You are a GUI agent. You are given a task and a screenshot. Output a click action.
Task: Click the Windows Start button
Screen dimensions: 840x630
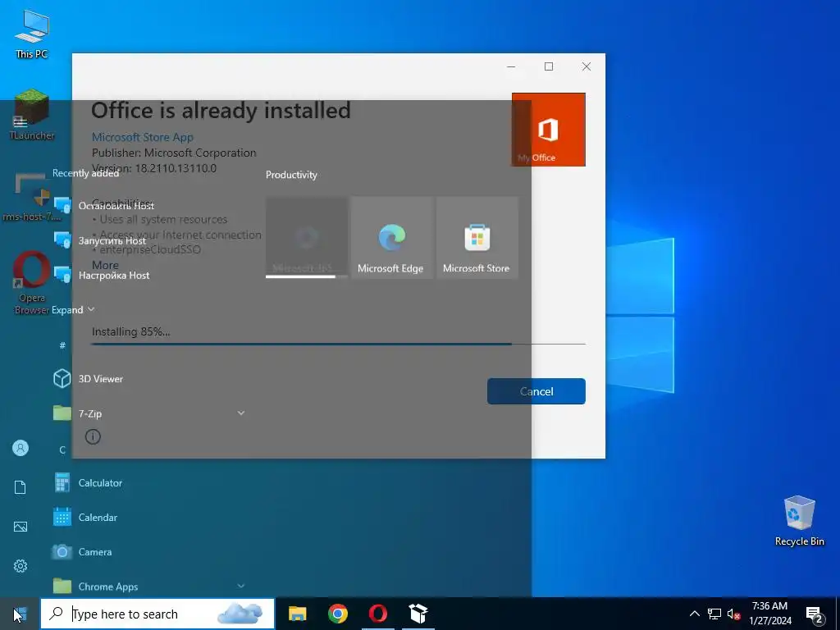pyautogui.click(x=20, y=614)
